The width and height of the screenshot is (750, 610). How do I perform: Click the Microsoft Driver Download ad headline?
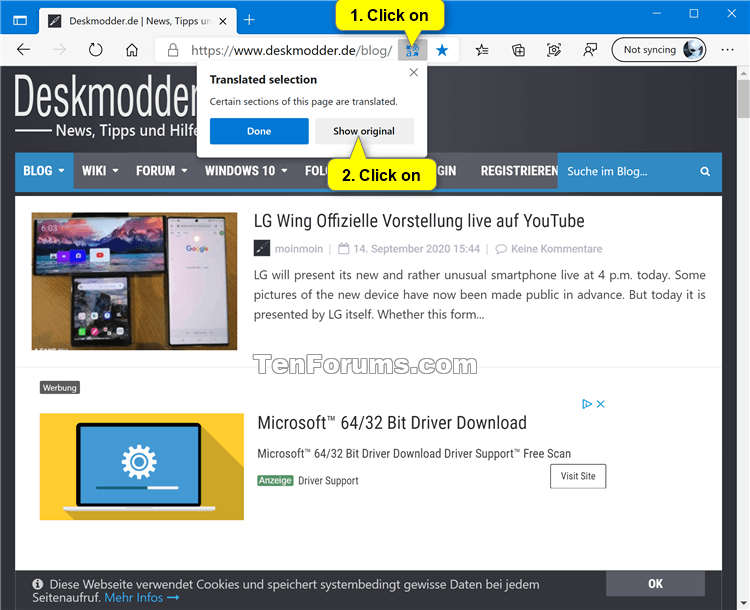[x=392, y=423]
